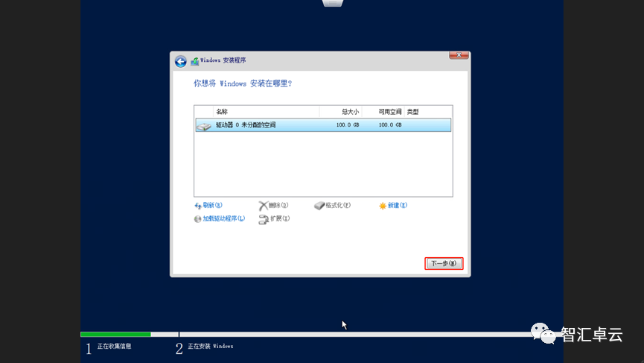Click the 格式化(F) link

[338, 205]
